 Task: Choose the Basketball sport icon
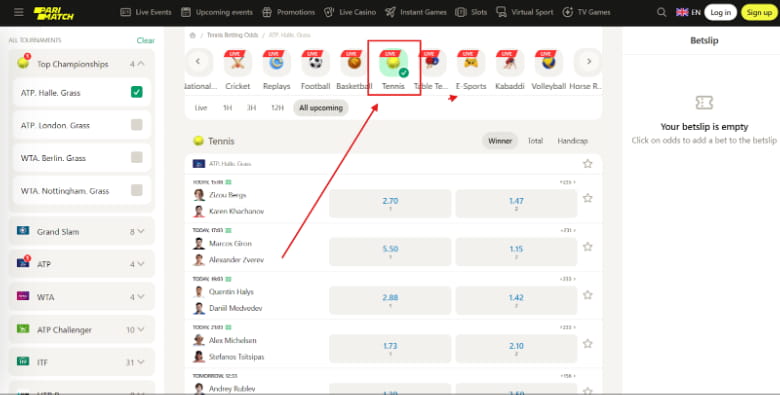[354, 63]
